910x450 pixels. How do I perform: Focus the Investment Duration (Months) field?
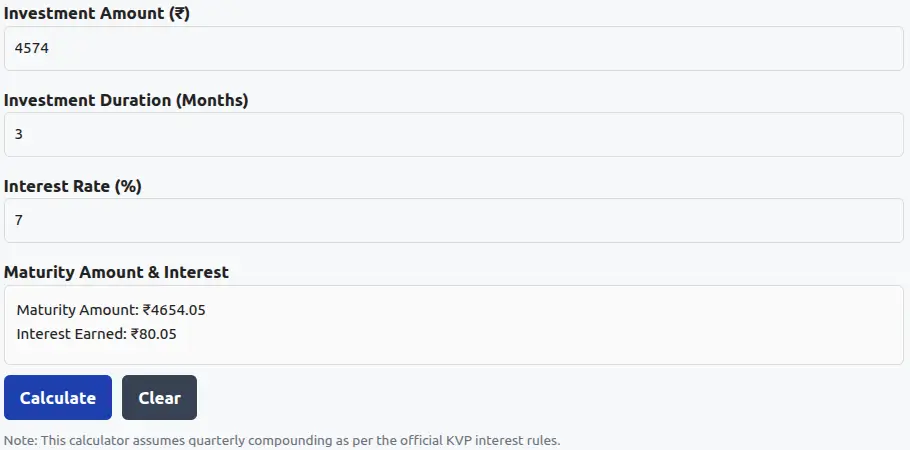(x=454, y=134)
